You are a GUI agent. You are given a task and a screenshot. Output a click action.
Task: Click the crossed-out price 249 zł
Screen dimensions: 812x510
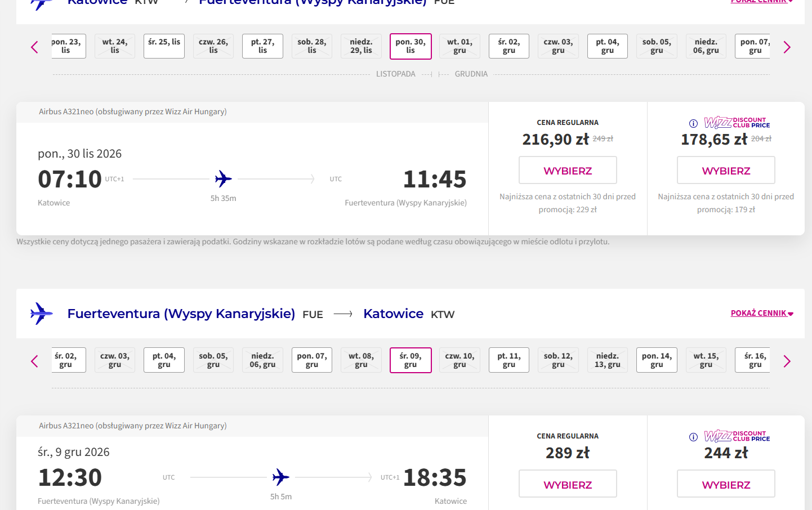(x=603, y=138)
